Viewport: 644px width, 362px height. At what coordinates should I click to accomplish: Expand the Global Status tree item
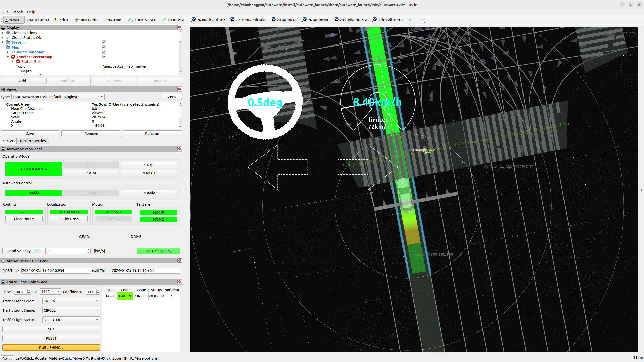[x=3, y=37]
